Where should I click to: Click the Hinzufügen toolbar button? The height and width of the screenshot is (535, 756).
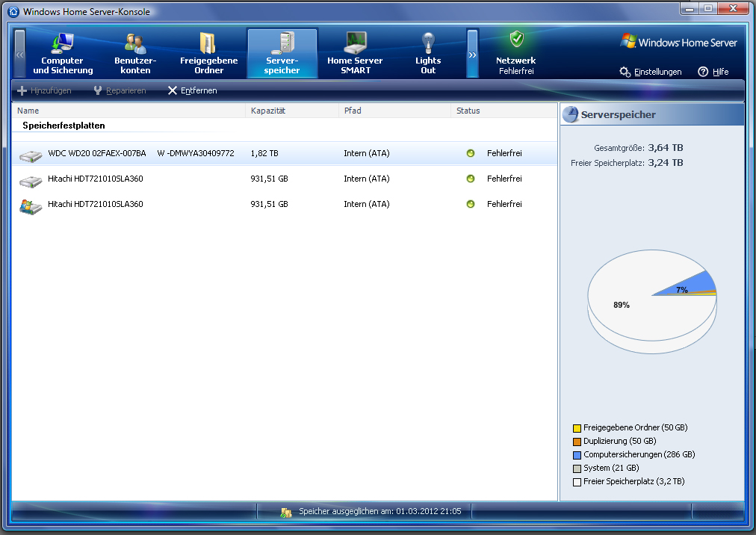tap(44, 90)
